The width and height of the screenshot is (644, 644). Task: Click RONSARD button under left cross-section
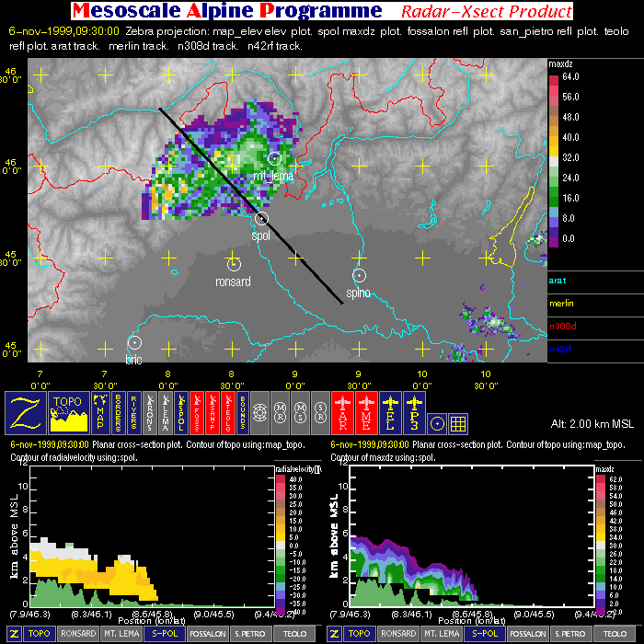[78, 633]
